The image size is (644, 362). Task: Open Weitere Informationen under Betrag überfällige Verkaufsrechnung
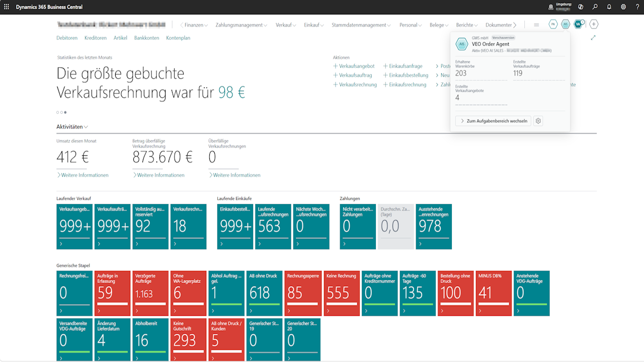click(158, 175)
